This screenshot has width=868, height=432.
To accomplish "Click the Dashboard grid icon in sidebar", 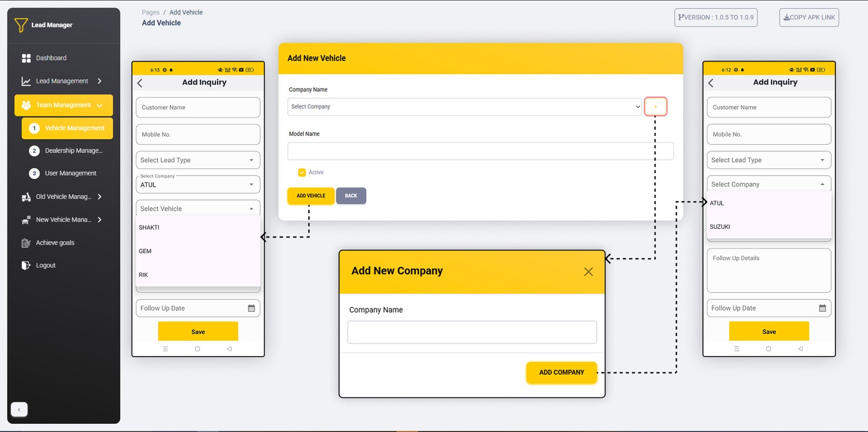I will tap(26, 58).
